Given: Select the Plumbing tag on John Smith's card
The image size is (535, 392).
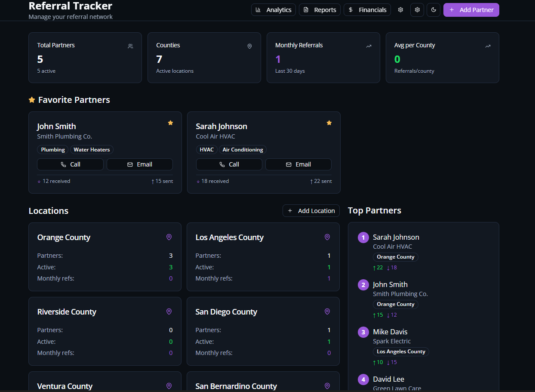Looking at the screenshot, I should (52, 150).
